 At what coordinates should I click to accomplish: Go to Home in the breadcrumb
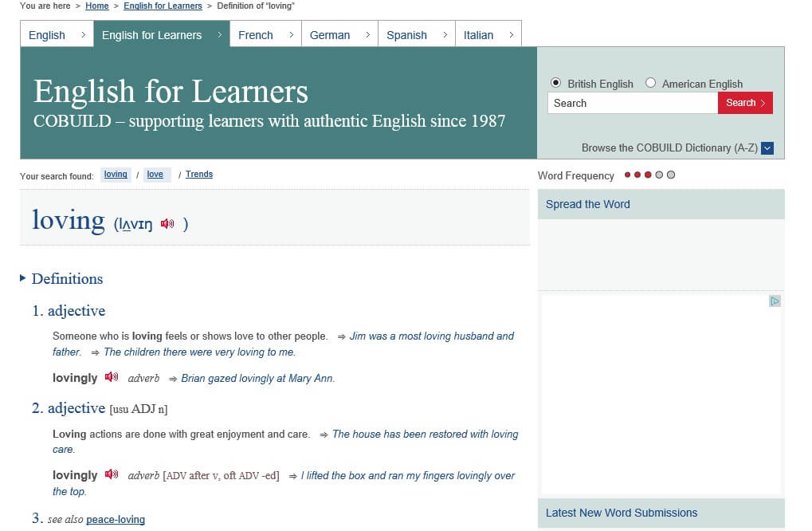click(x=97, y=6)
